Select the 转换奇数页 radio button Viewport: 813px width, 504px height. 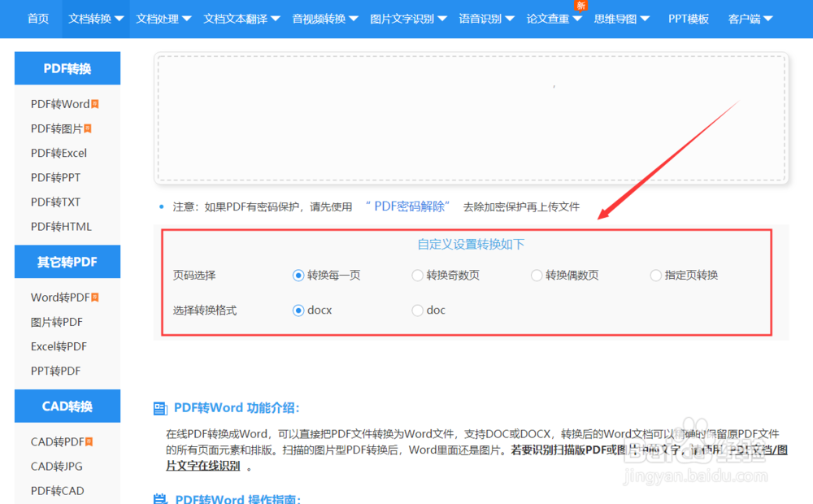(x=417, y=275)
